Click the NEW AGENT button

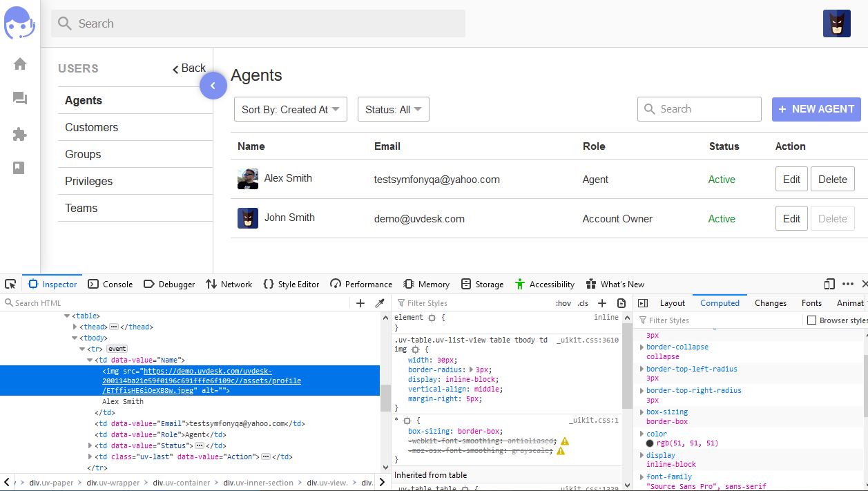816,109
